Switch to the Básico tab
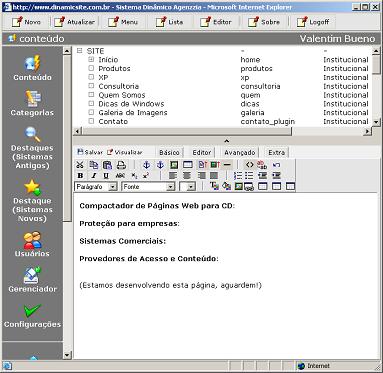 [x=169, y=152]
